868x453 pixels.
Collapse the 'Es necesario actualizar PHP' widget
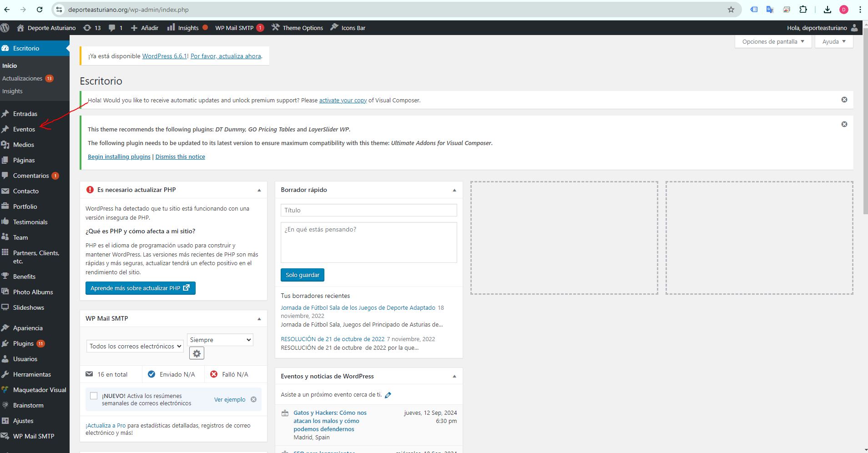click(259, 190)
